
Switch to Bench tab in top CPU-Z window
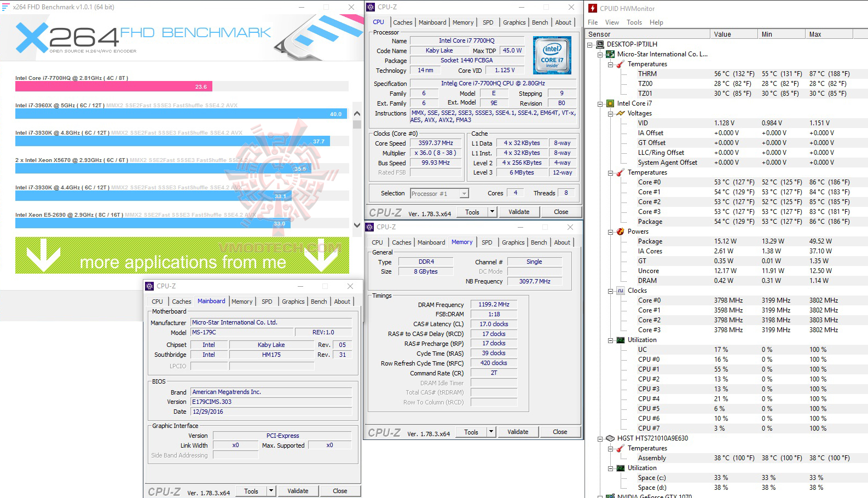click(540, 22)
